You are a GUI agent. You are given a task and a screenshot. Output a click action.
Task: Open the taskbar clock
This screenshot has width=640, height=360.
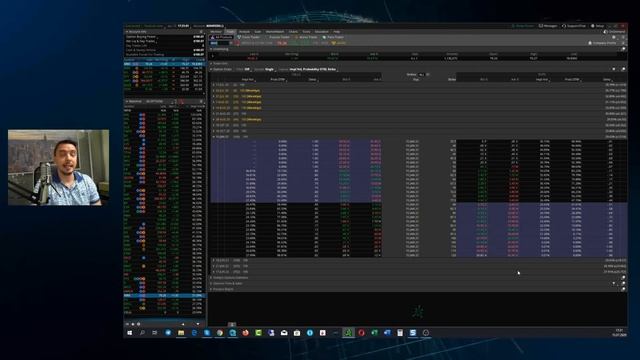click(x=619, y=333)
